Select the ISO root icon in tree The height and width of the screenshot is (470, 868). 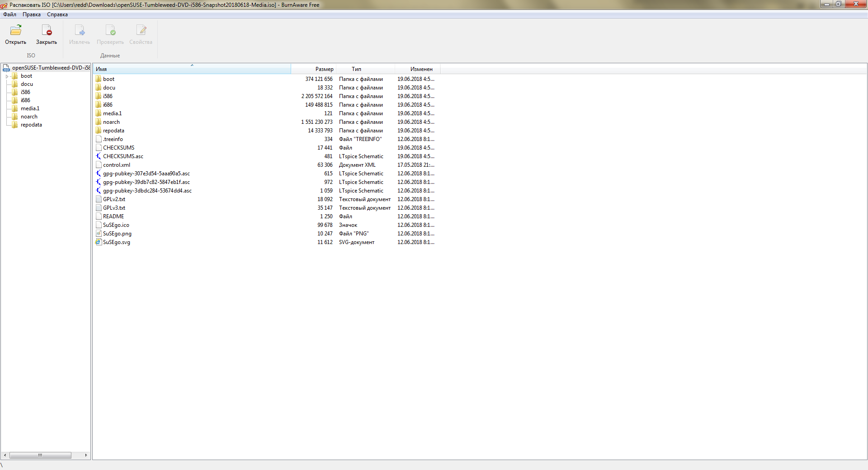[x=6, y=68]
